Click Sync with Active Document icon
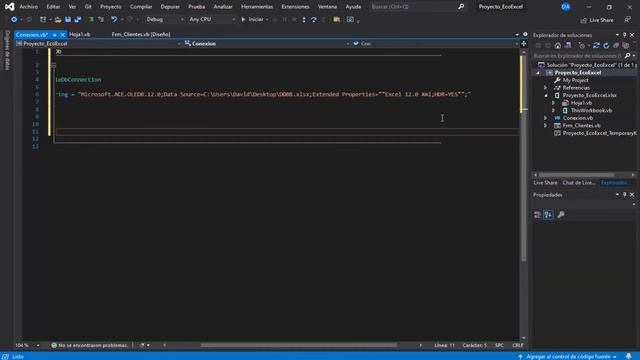The image size is (640, 360). pyautogui.click(x=596, y=45)
